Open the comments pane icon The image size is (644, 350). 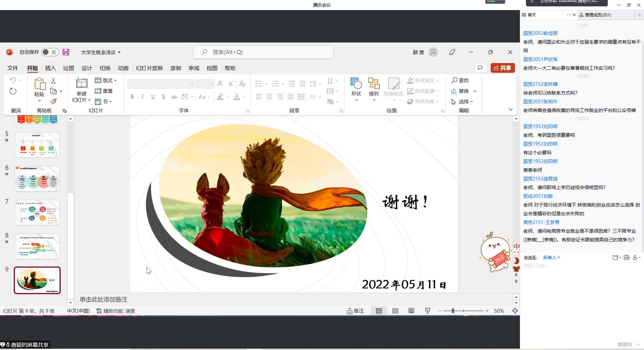click(x=480, y=68)
